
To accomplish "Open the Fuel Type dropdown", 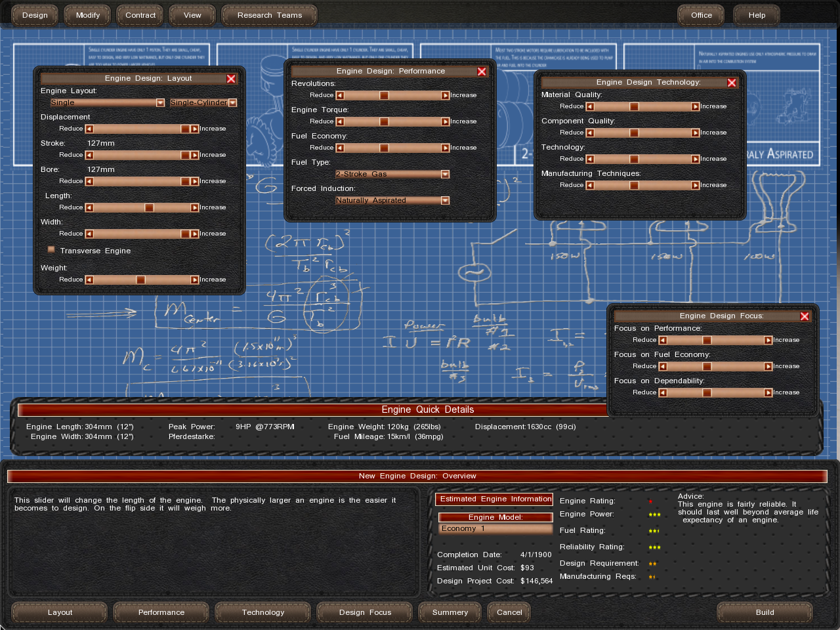I will point(445,174).
